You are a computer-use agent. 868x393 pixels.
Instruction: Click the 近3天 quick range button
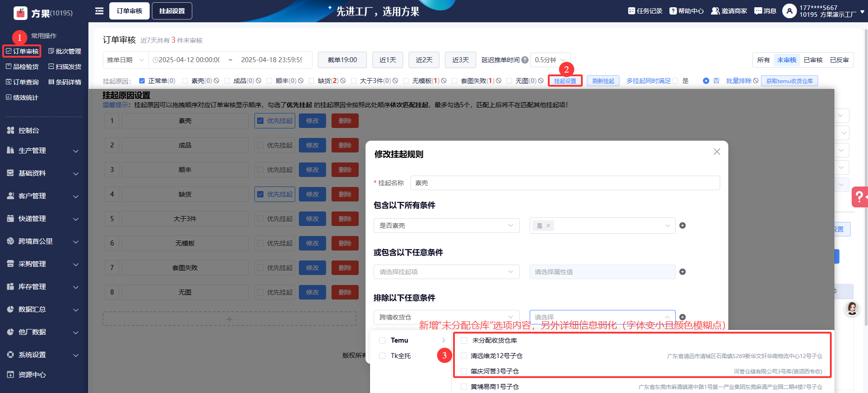click(460, 60)
